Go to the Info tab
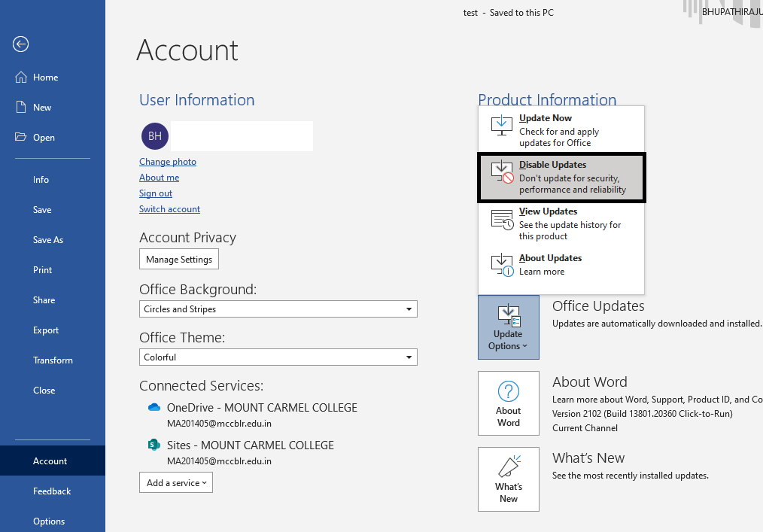Image resolution: width=763 pixels, height=532 pixels. 53,180
